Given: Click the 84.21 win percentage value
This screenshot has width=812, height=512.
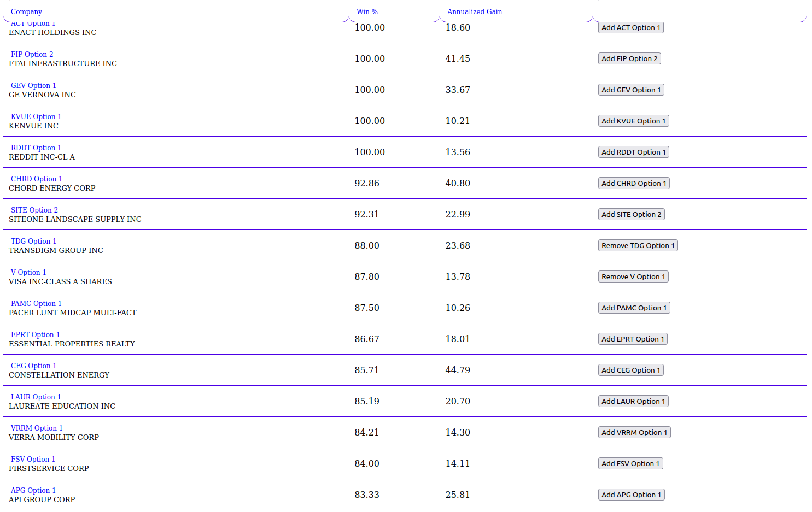Looking at the screenshot, I should 366,432.
